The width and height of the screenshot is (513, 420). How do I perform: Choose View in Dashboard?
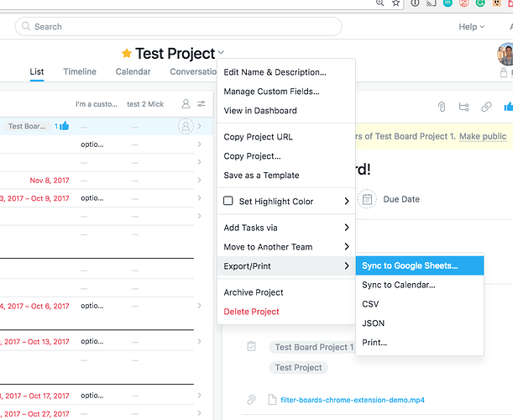286,111
